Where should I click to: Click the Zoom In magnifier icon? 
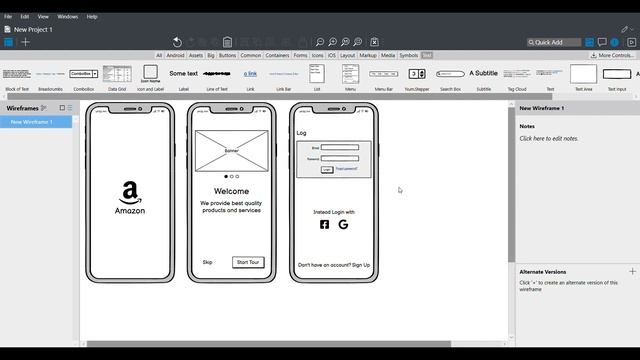point(333,42)
